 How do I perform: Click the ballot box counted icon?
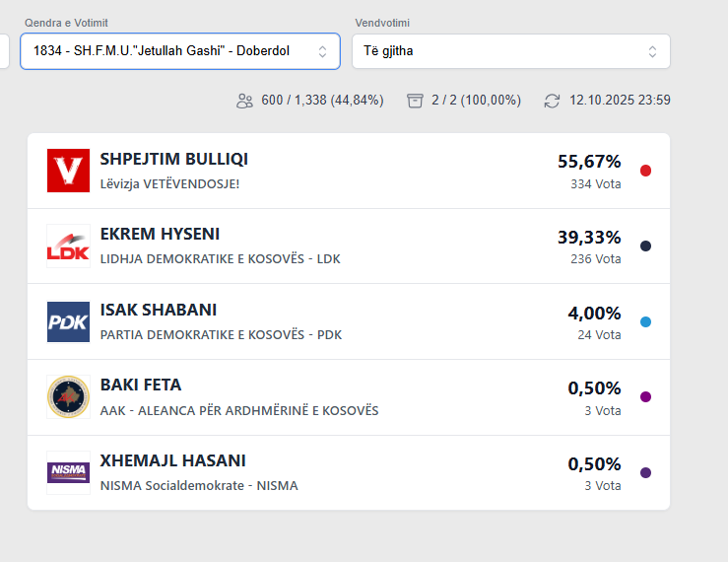pyautogui.click(x=415, y=101)
